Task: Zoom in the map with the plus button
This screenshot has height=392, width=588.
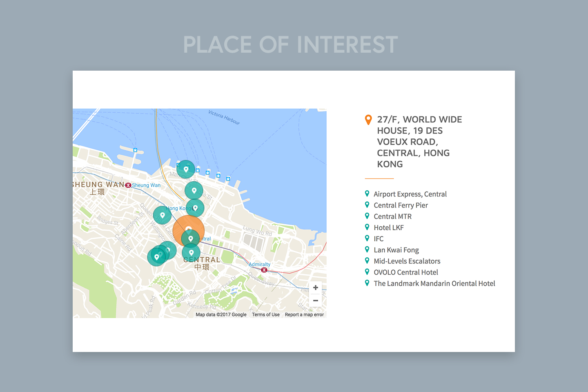Action: [316, 288]
